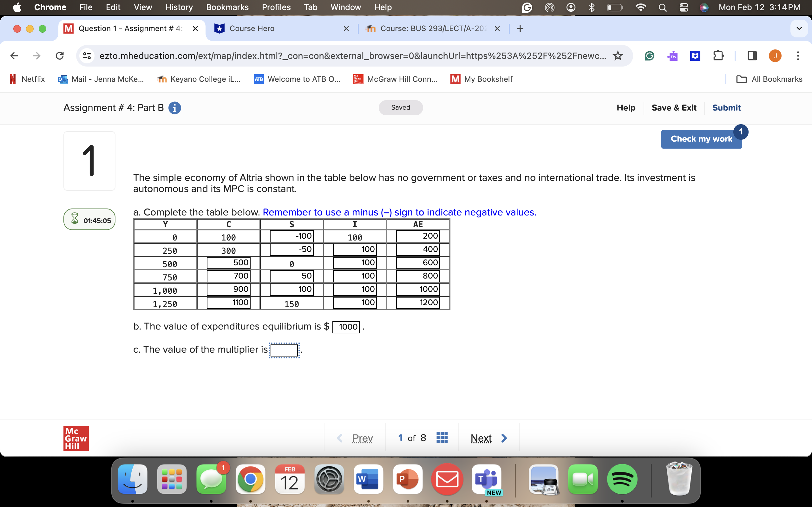The width and height of the screenshot is (812, 507).
Task: Open the Netflix bookmark
Action: pyautogui.click(x=27, y=79)
